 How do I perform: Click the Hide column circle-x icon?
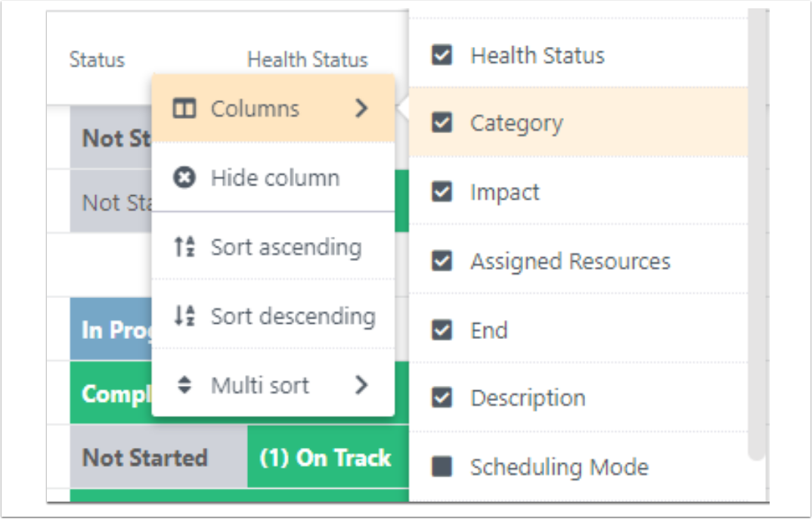pyautogui.click(x=184, y=178)
